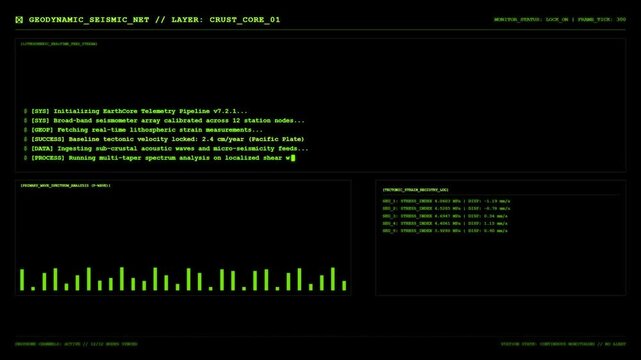The image size is (641, 360).
Task: Click the FRAME_TICK: 300 counter
Action: point(602,19)
